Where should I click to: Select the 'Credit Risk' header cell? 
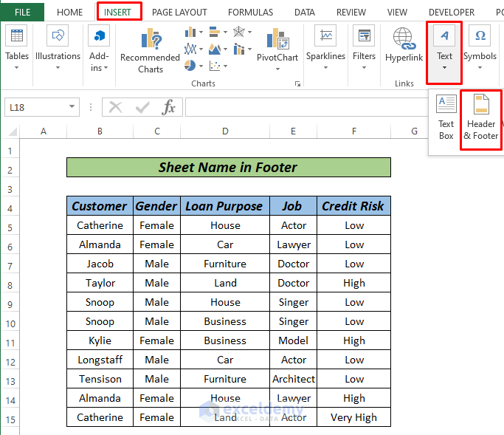coord(354,206)
